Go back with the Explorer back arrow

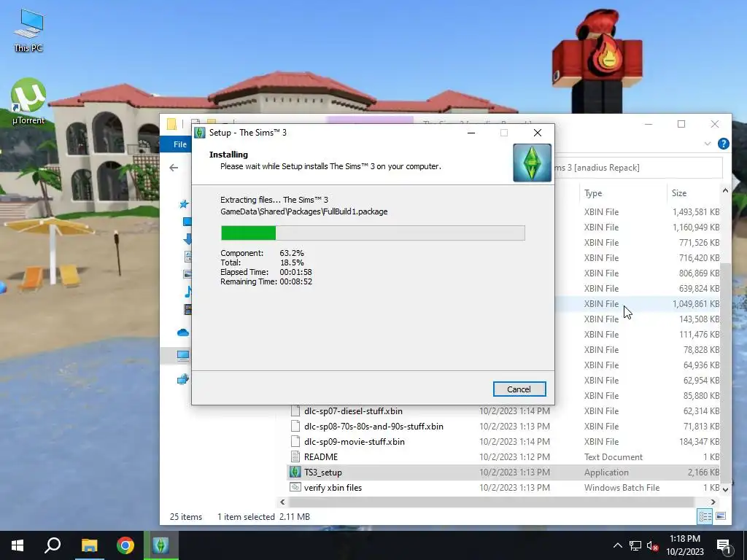pos(174,168)
